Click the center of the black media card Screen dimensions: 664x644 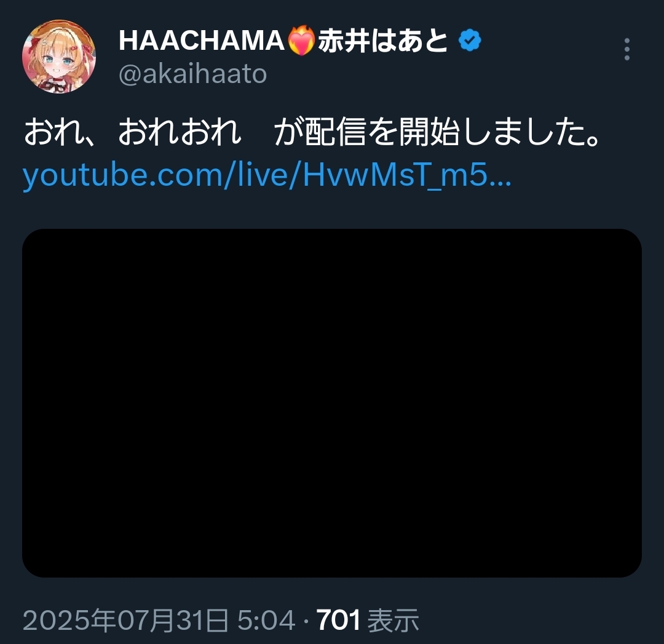(332, 403)
